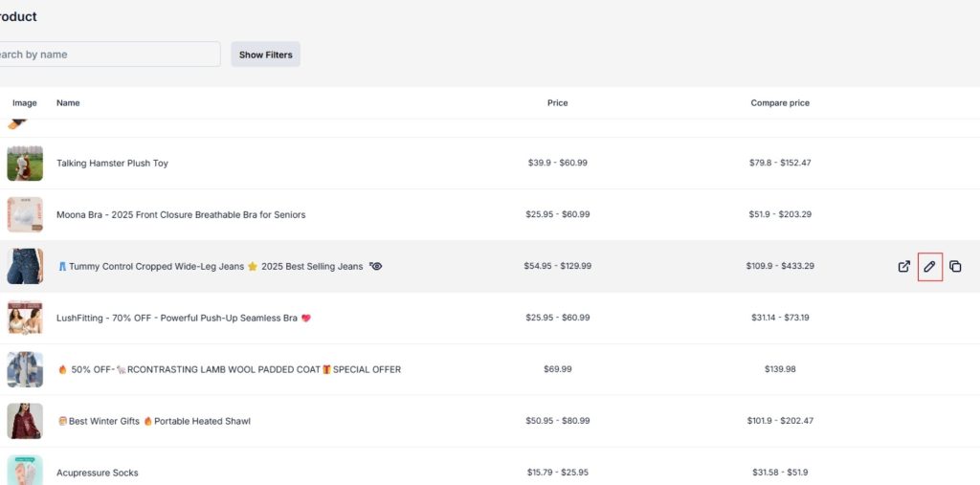Select LushFitting Push-Up Seamless Bra name
This screenshot has width=980, height=485.
tap(183, 319)
